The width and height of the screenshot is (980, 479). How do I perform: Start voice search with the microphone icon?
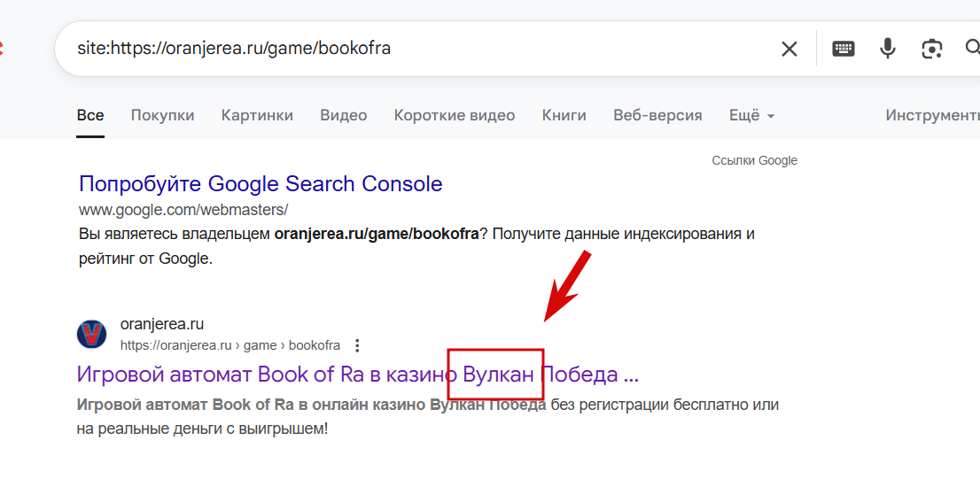[888, 49]
